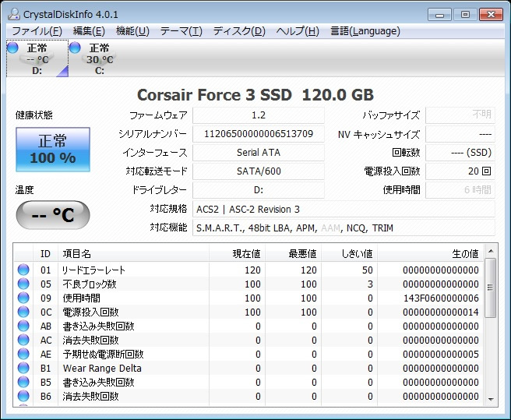Viewport: 511px width, 420px height.
Task: Open the ディスク(D) menu
Action: pos(239,31)
